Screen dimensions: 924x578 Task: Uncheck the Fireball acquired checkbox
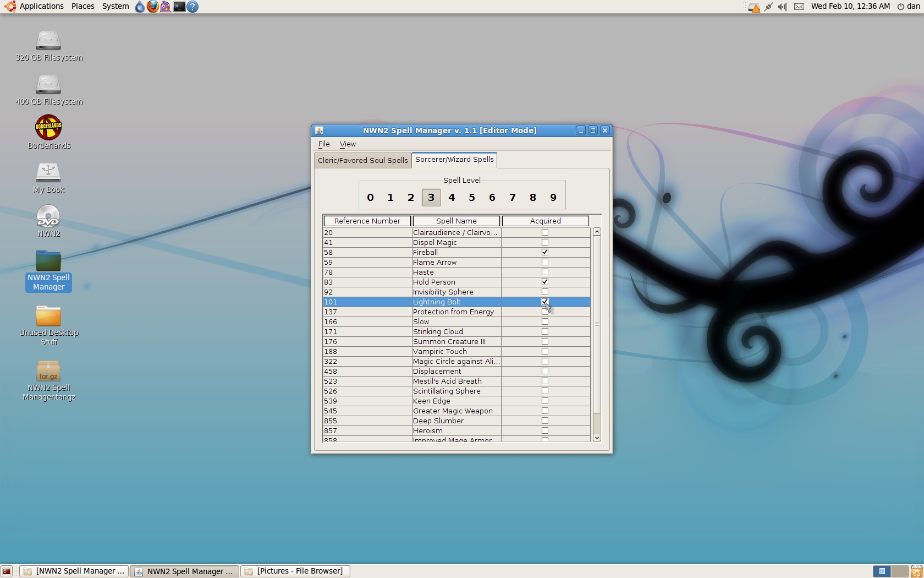(x=545, y=252)
